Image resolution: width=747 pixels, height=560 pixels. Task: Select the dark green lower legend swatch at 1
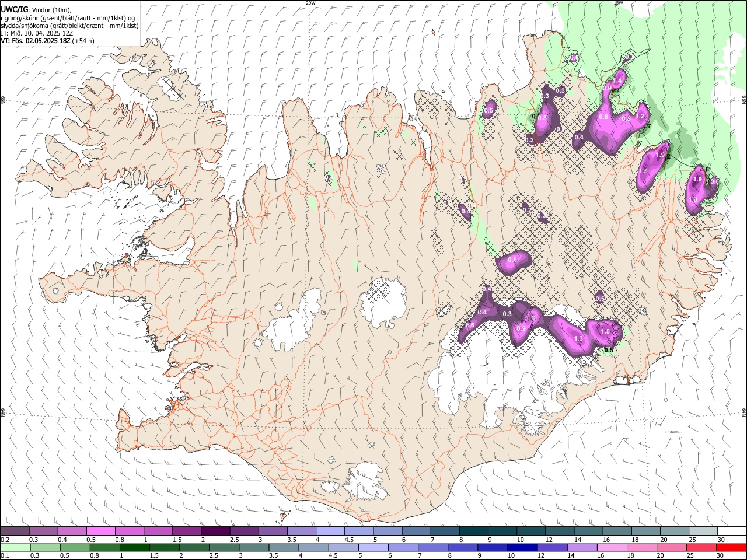click(x=134, y=548)
